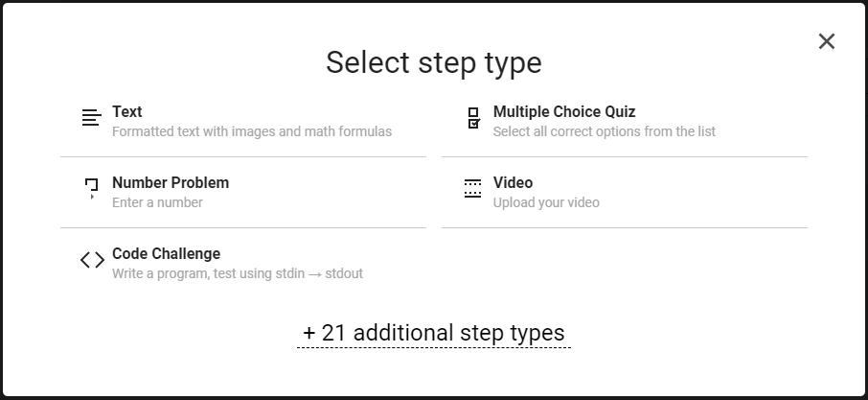Select the Video step title
The height and width of the screenshot is (400, 868).
pos(513,183)
